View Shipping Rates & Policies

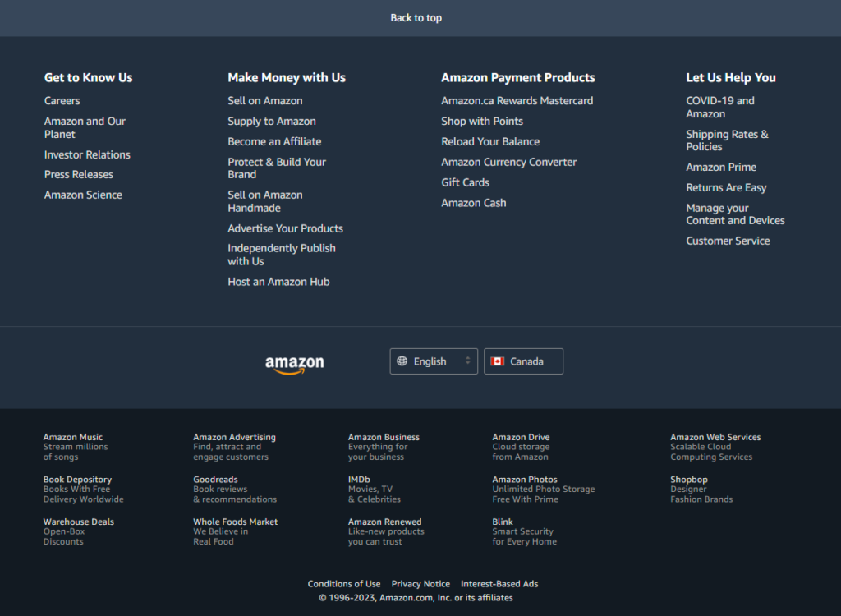tap(728, 140)
